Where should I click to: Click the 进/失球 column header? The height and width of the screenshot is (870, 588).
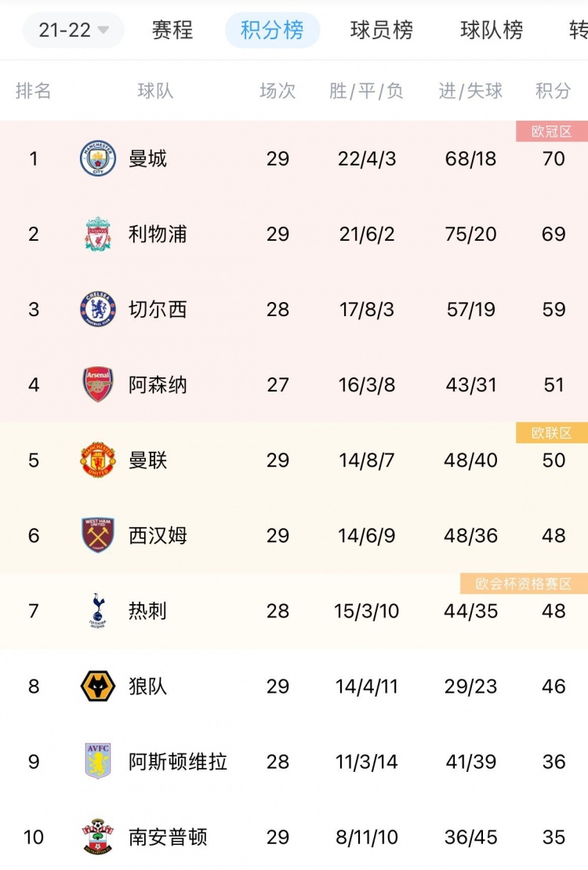point(470,91)
